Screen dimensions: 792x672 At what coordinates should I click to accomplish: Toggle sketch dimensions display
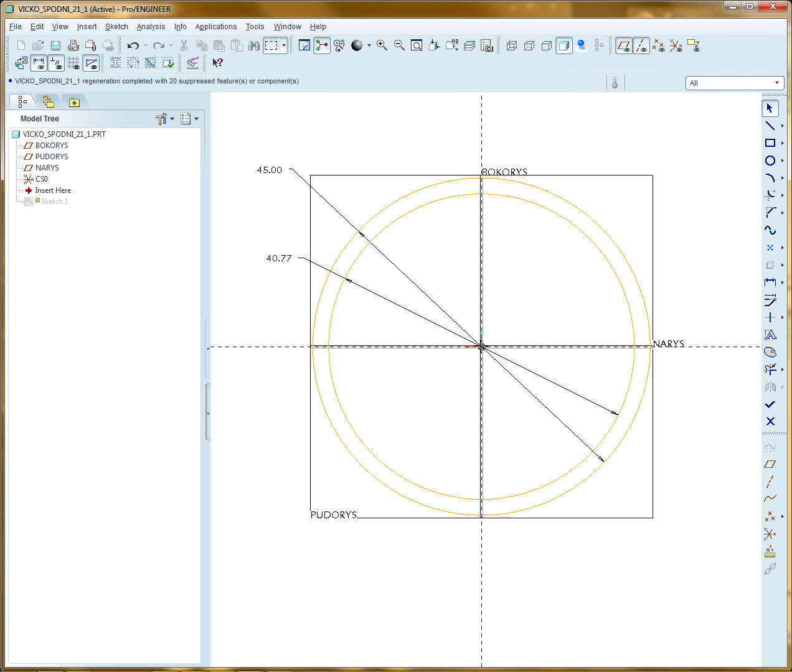pos(39,63)
